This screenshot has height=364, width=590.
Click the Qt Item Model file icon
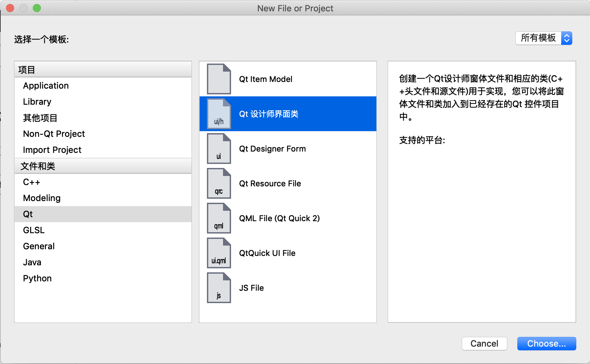click(219, 79)
